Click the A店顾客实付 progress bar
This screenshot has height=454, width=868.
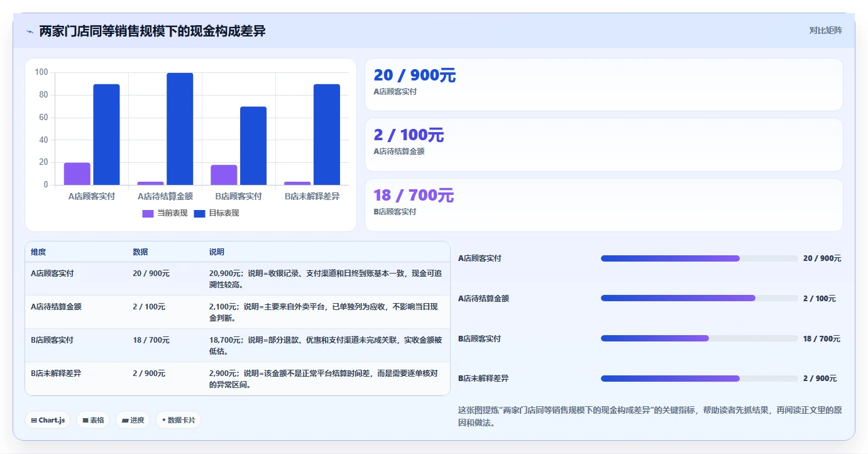699,258
